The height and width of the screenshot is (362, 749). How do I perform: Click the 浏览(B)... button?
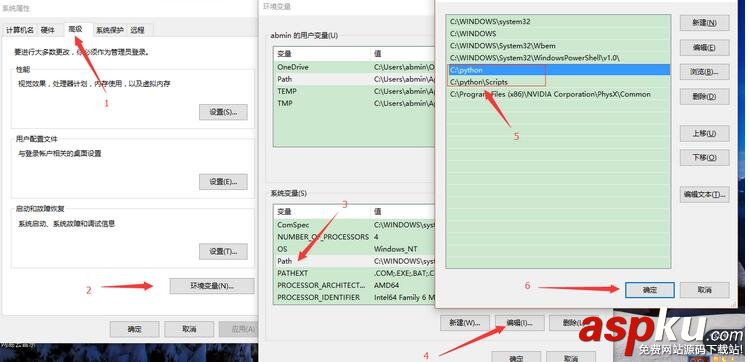[705, 72]
